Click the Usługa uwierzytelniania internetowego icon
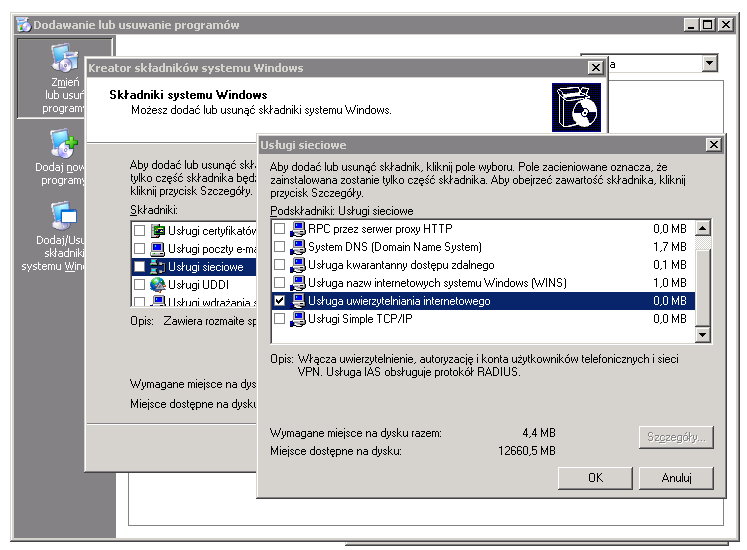The width and height of the screenshot is (747, 550). point(298,301)
